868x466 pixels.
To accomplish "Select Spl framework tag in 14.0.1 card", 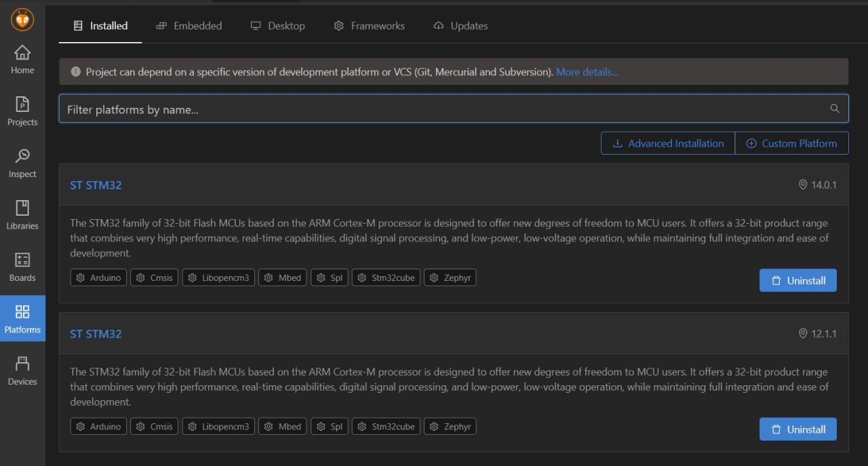I will tap(330, 277).
